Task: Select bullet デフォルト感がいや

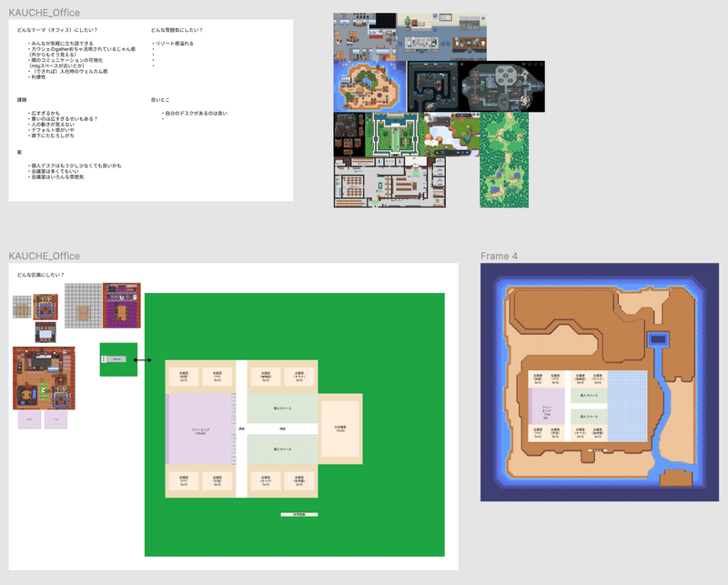Action: coord(53,130)
